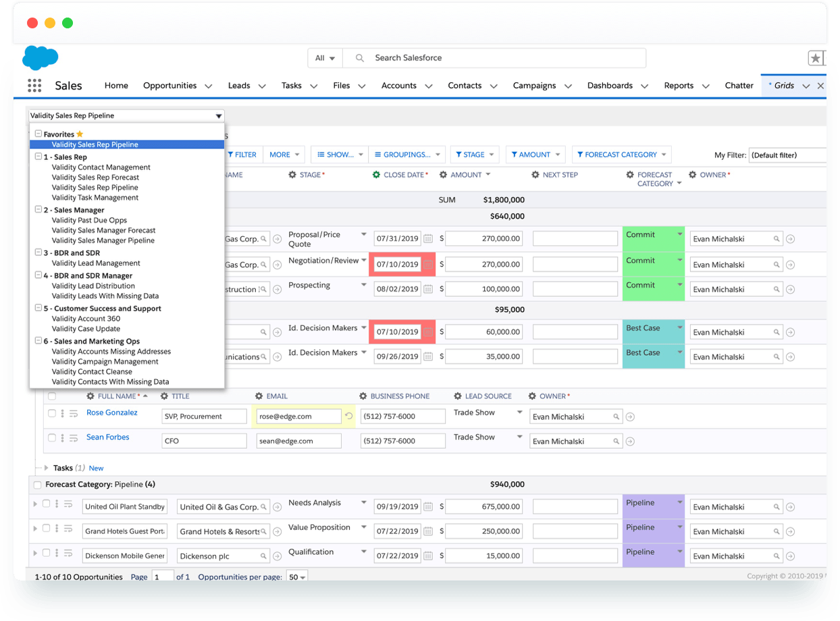Screen dimensions: 840x621
Task: Click the Favorites star icon beside search
Action: pyautogui.click(x=816, y=58)
